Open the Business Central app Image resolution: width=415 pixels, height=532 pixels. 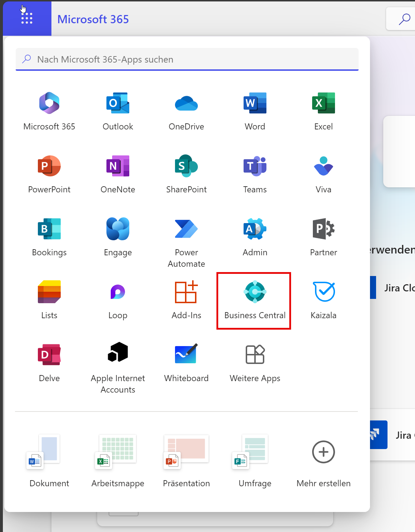click(255, 300)
